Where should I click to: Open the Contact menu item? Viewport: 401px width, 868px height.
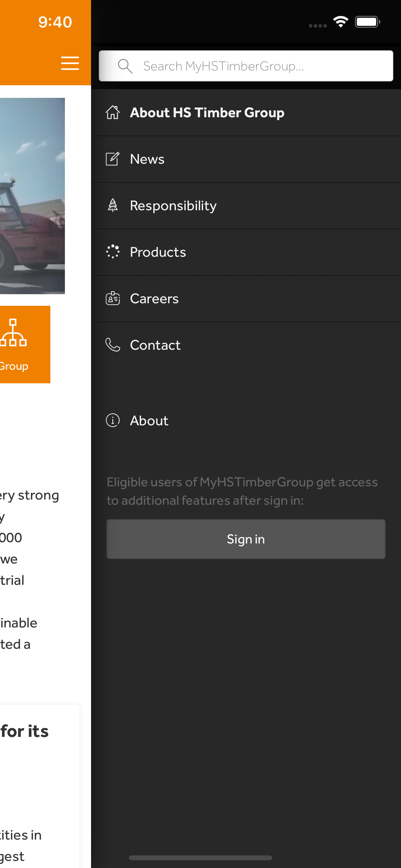click(246, 345)
